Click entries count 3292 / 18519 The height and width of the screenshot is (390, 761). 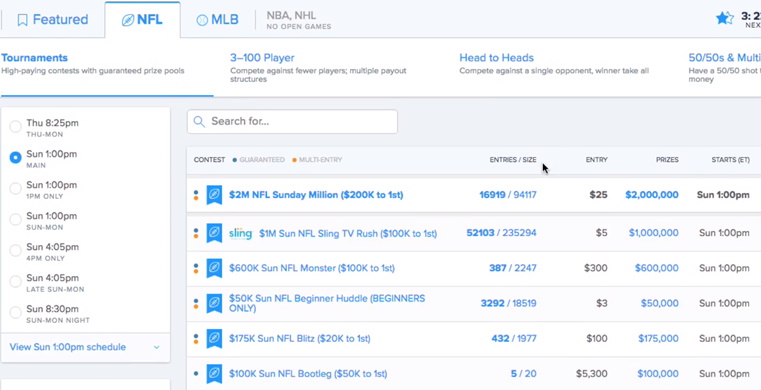[508, 303]
